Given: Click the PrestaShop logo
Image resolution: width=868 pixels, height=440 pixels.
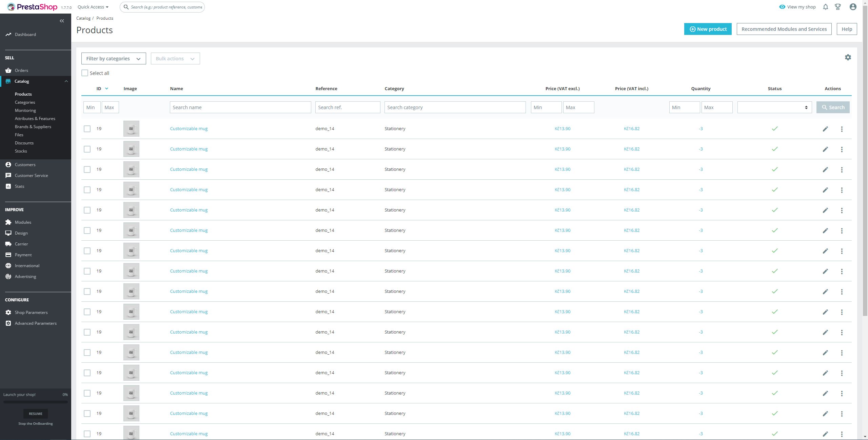Looking at the screenshot, I should point(32,7).
